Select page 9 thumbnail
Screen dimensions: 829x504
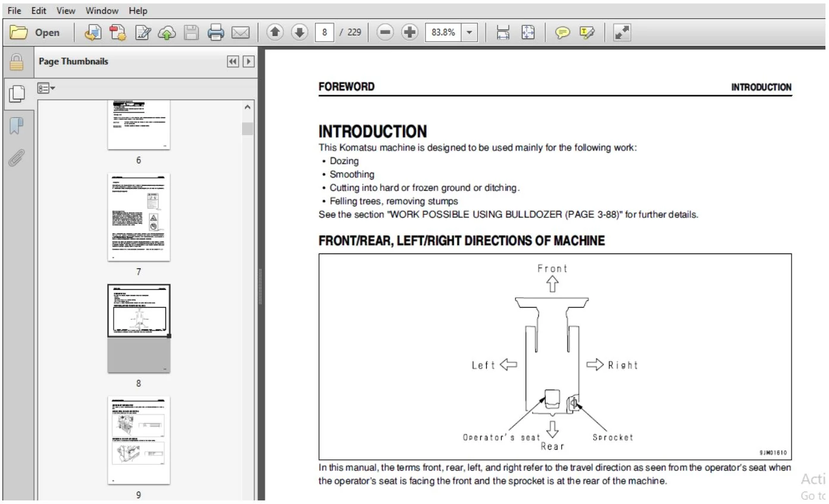point(139,440)
